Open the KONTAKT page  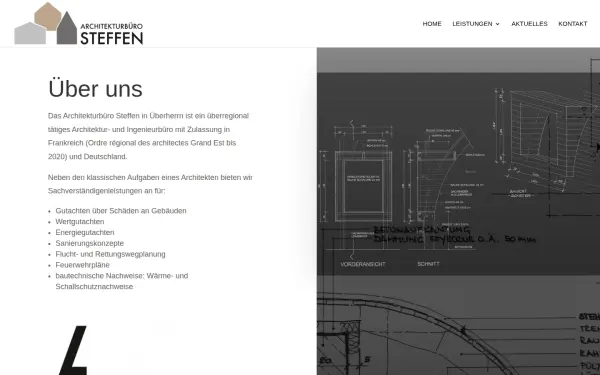click(572, 24)
